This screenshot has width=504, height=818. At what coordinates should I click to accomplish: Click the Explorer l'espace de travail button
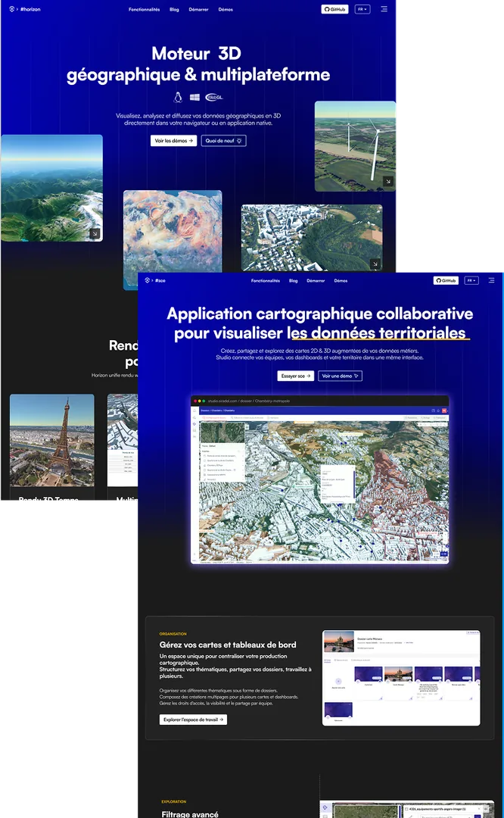(194, 720)
